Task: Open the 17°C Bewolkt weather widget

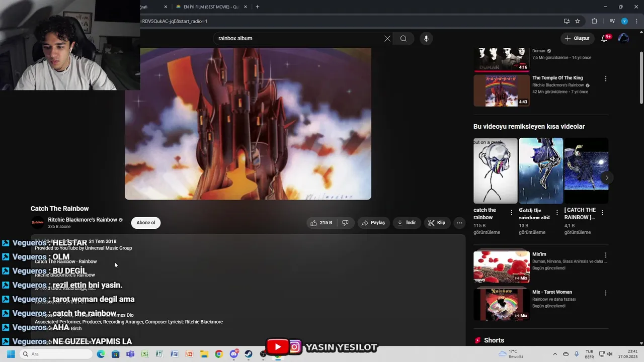Action: [x=511, y=354]
